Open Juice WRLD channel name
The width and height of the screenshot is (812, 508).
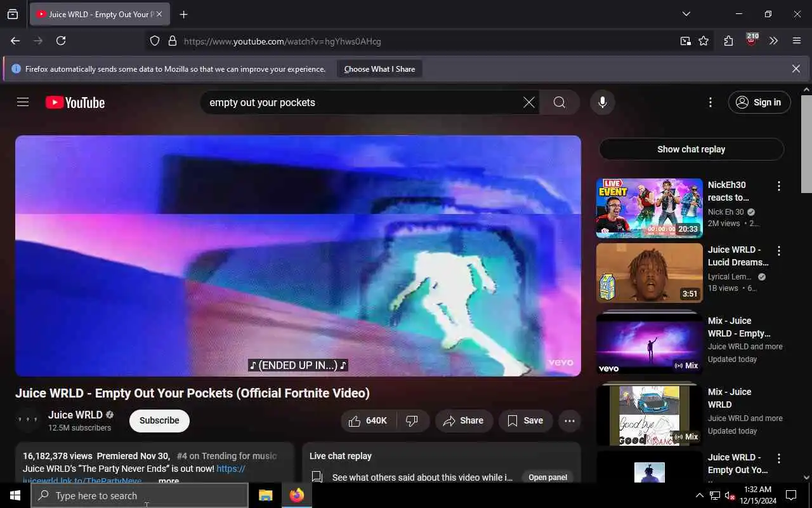pos(75,415)
